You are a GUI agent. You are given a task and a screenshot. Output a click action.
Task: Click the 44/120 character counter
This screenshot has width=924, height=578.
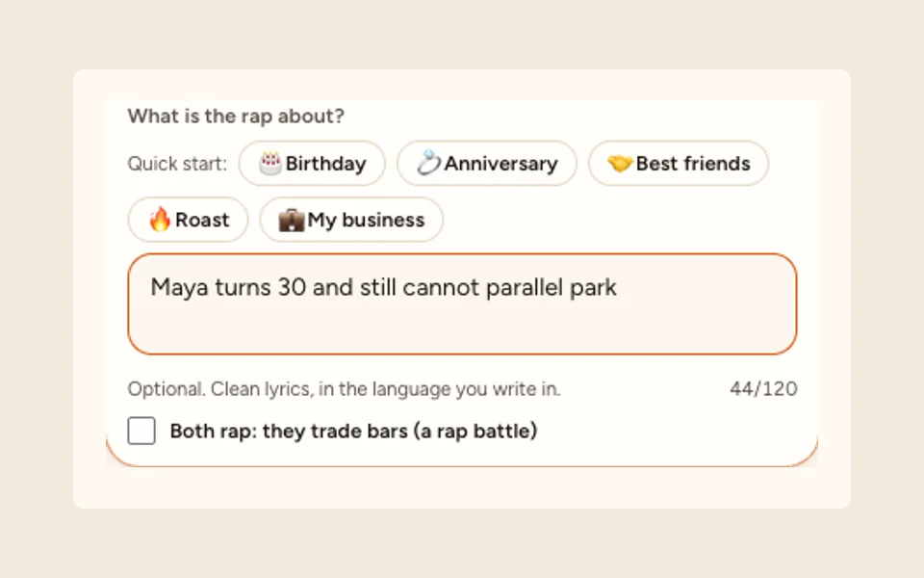click(x=763, y=388)
